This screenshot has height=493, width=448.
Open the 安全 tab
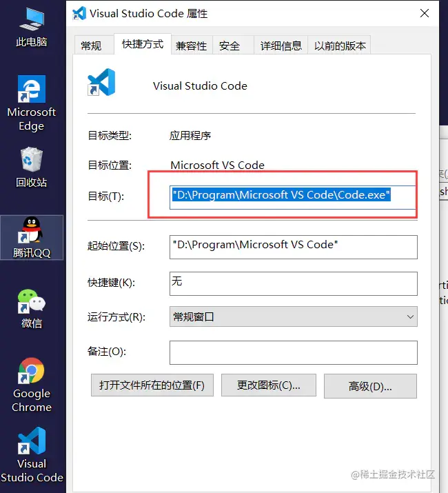[230, 46]
